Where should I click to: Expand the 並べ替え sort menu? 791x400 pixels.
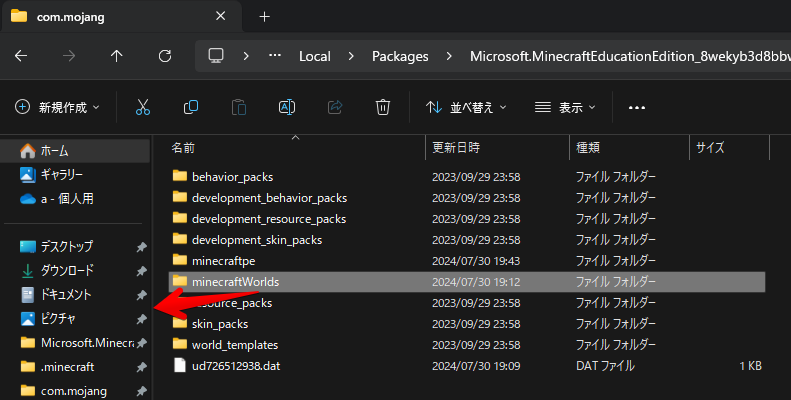[x=466, y=107]
